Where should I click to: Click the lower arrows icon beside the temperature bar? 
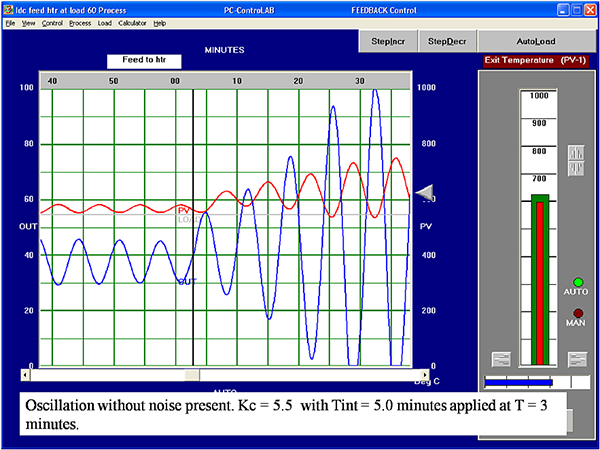coord(576,169)
